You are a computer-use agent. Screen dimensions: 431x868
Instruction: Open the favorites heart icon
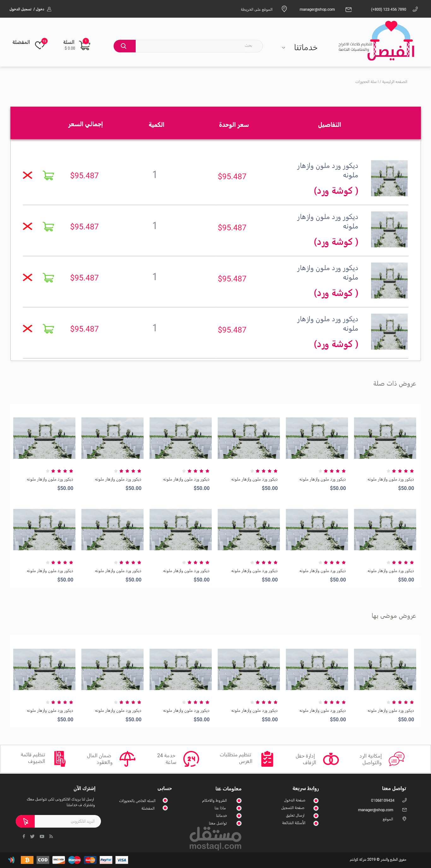(x=40, y=45)
